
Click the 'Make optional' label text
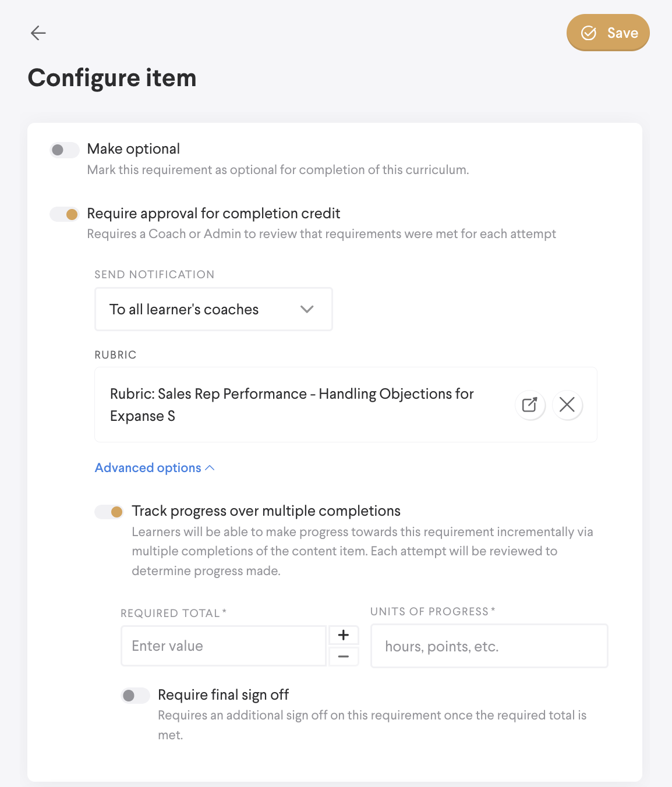133,149
